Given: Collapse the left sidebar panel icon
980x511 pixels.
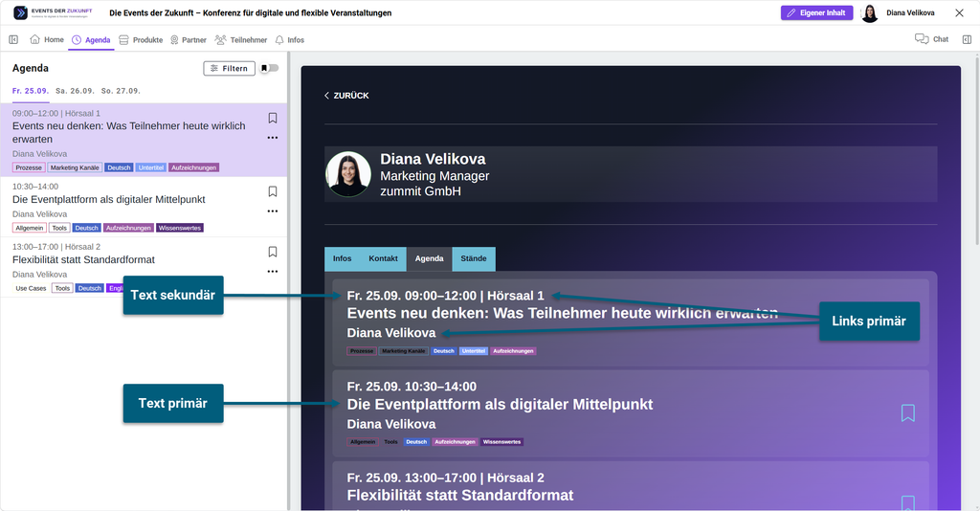Looking at the screenshot, I should pyautogui.click(x=13, y=39).
